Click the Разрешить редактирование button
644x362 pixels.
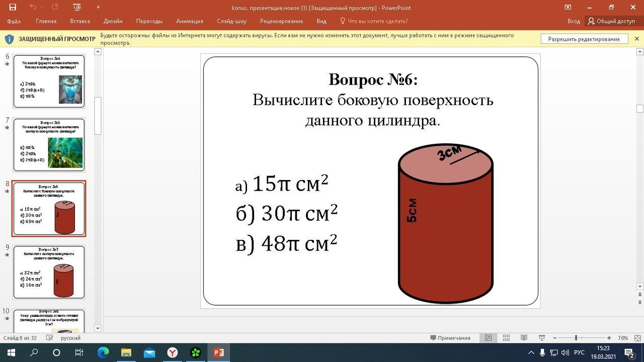coord(584,39)
